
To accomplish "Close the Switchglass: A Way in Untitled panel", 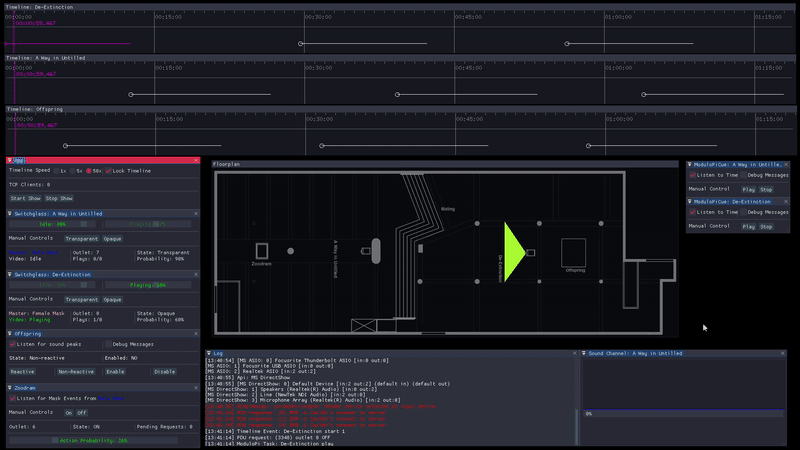I will (196, 213).
